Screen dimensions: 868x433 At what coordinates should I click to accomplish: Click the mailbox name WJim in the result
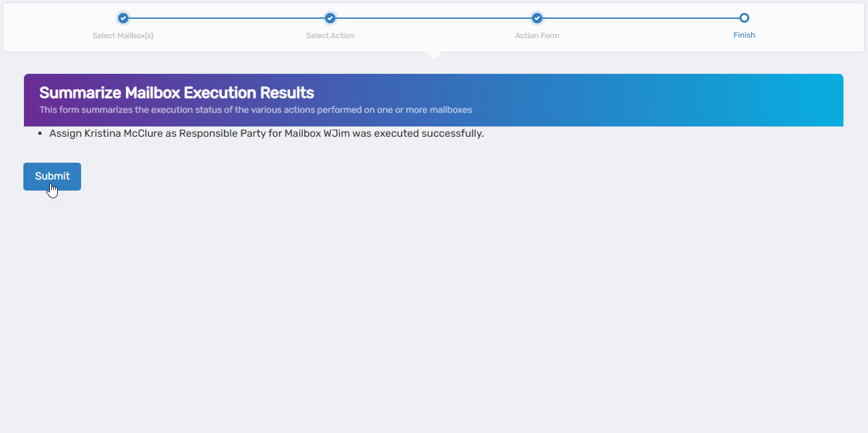point(336,134)
